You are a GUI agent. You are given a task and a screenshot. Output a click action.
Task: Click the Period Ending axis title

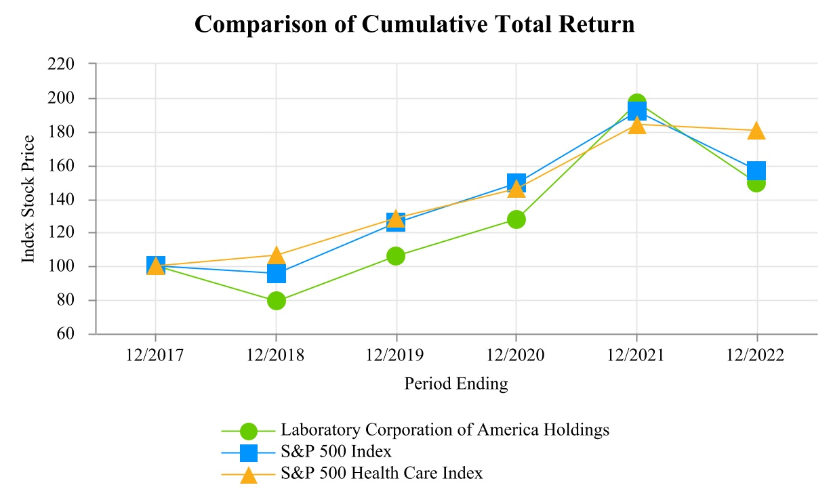[x=455, y=384]
